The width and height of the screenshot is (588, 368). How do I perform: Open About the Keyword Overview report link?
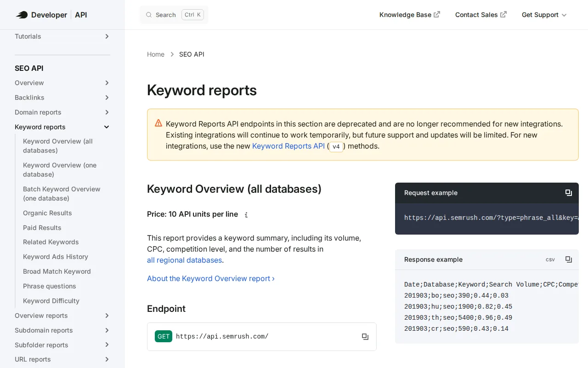click(211, 278)
